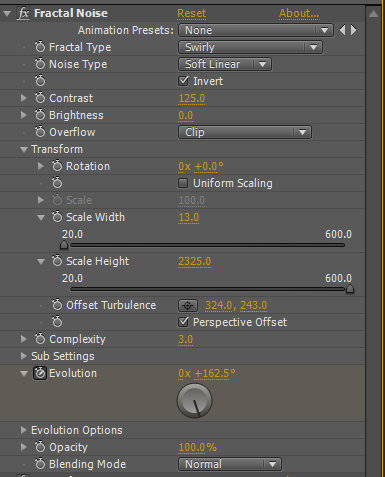Disable the Perspective Offset checkbox
The image size is (385, 477).
pyautogui.click(x=183, y=322)
